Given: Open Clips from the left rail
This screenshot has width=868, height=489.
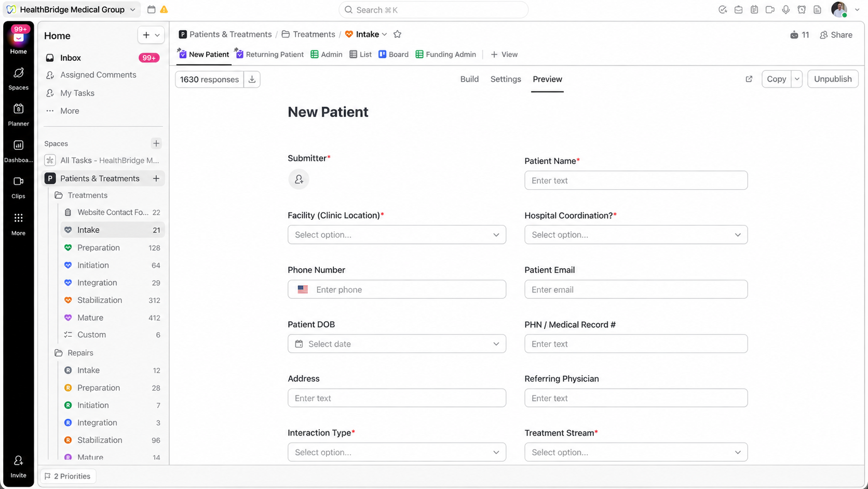Looking at the screenshot, I should click(x=18, y=188).
